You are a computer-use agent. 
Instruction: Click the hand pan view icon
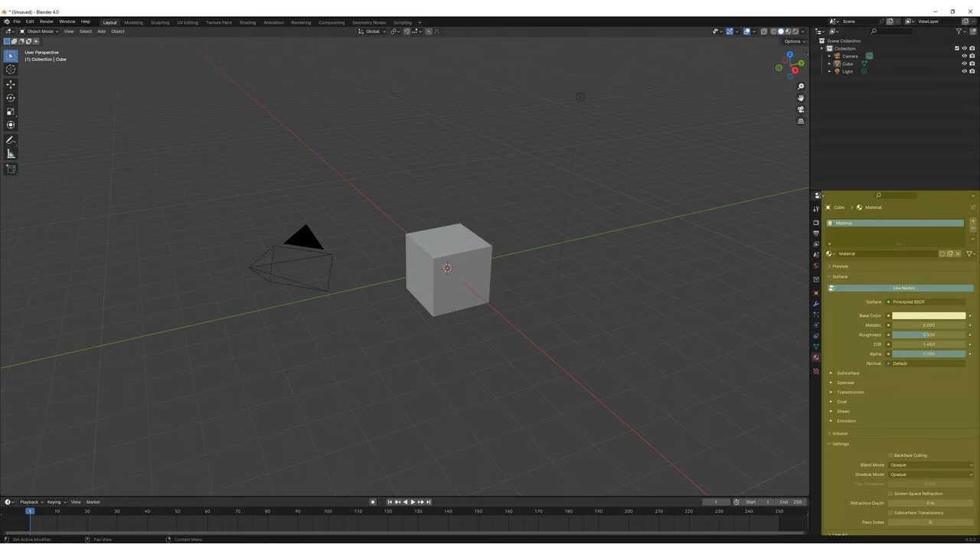click(801, 98)
